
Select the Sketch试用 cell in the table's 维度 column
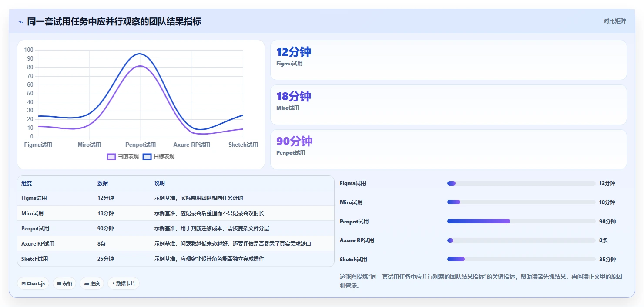[x=35, y=259]
